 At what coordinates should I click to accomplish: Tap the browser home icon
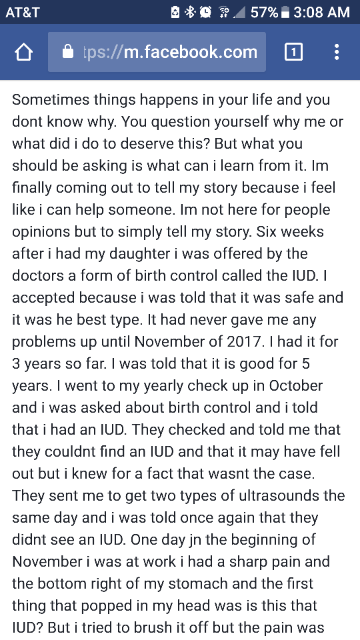pos(23,52)
